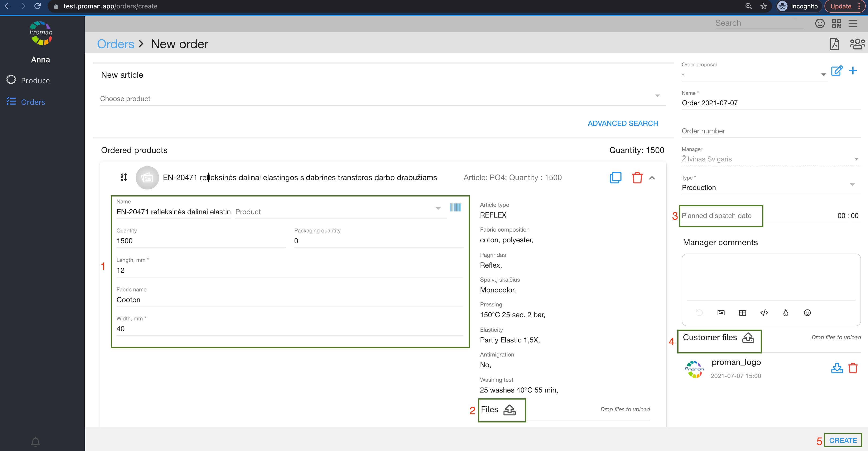Image resolution: width=868 pixels, height=451 pixels.
Task: Edit the order proposal with the pencil icon
Action: click(x=837, y=71)
